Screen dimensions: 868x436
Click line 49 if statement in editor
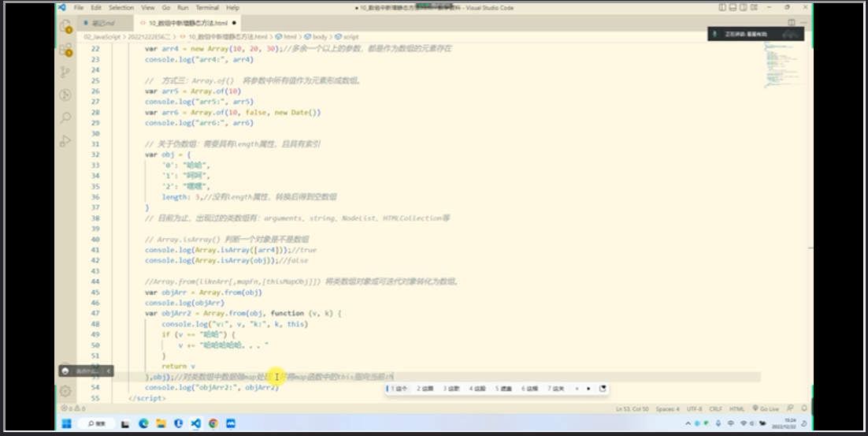[x=198, y=334]
